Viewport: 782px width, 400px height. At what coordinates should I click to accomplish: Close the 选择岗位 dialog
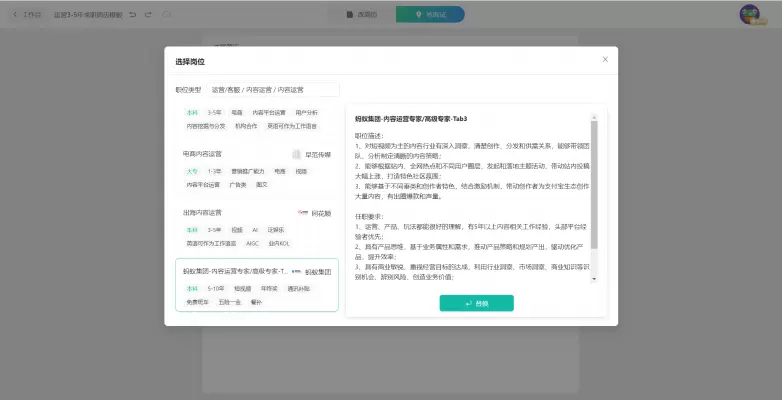[x=604, y=60]
